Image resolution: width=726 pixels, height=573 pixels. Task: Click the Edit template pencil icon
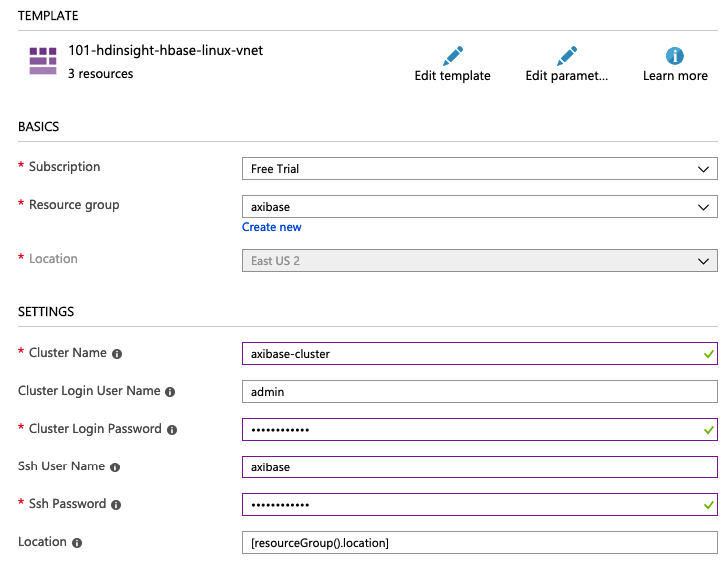click(453, 56)
